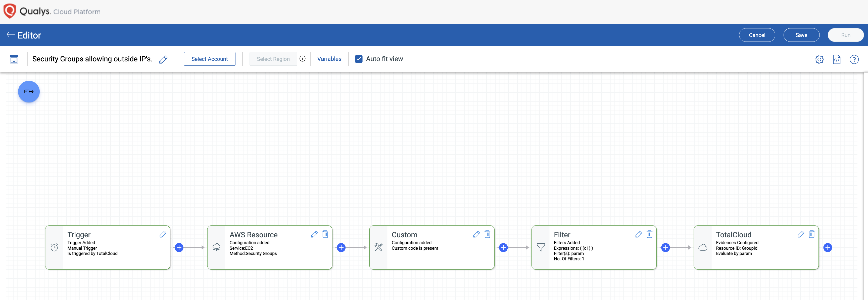Edit the workflow name with pencil icon
Image resolution: width=868 pixels, height=300 pixels.
tap(163, 59)
